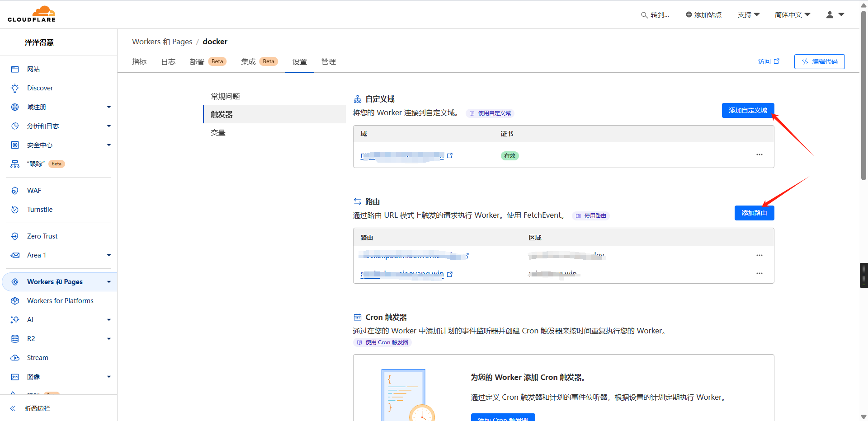Click the 添加路由 button
This screenshot has height=421, width=868.
(754, 213)
